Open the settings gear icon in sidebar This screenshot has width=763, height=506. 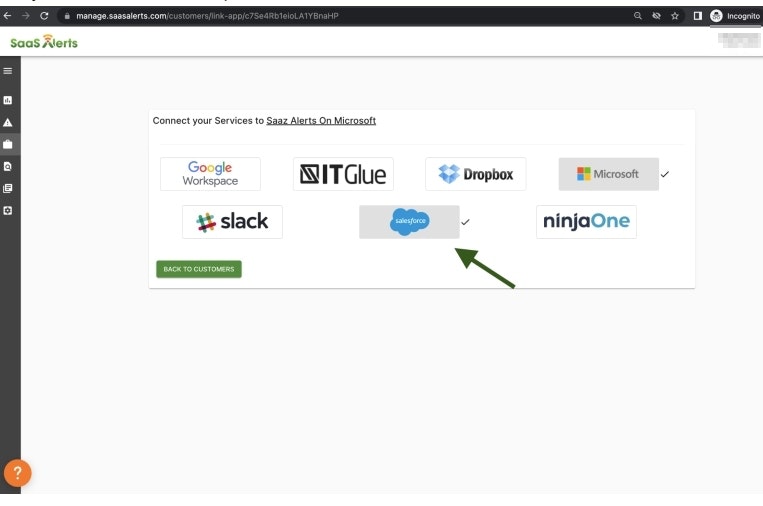point(8,211)
